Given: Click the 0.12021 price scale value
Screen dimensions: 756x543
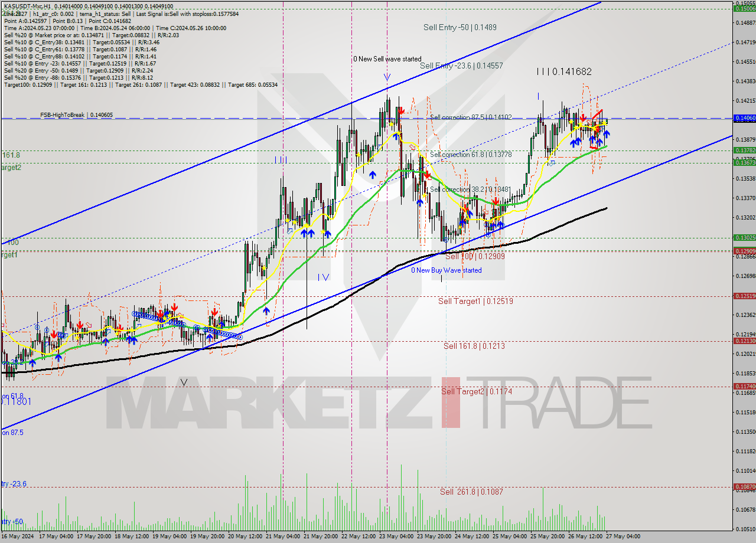Looking at the screenshot, I should pyautogui.click(x=745, y=354).
